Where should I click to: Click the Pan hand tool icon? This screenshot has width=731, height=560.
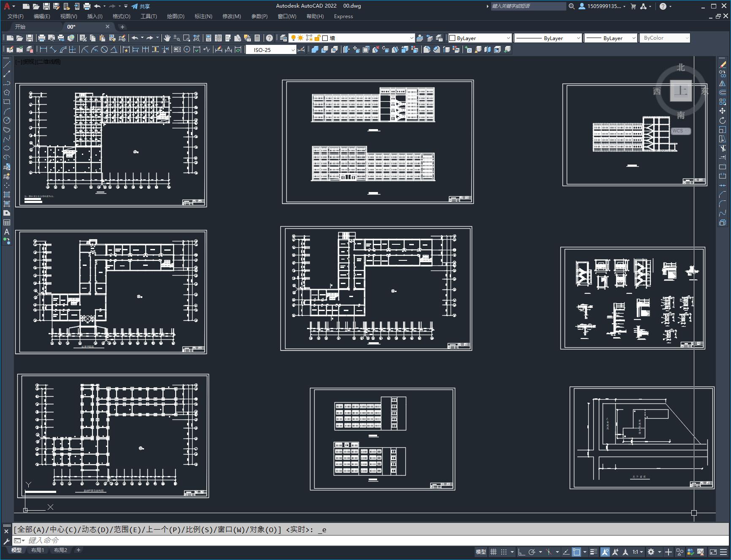point(167,38)
